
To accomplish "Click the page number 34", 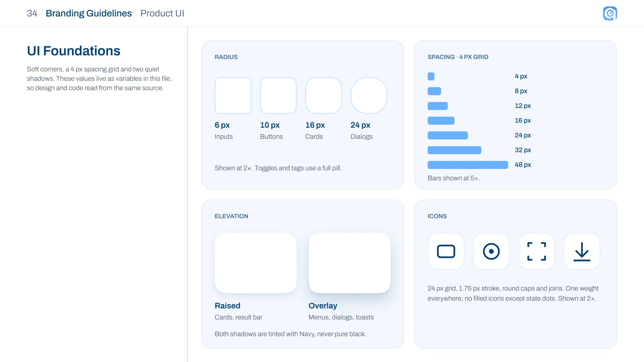I will coord(32,13).
